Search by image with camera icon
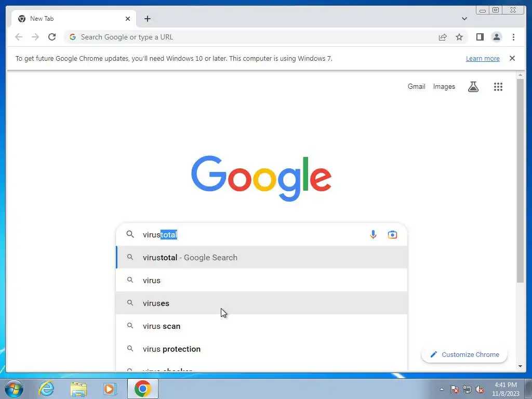This screenshot has width=532, height=399. coord(392,234)
